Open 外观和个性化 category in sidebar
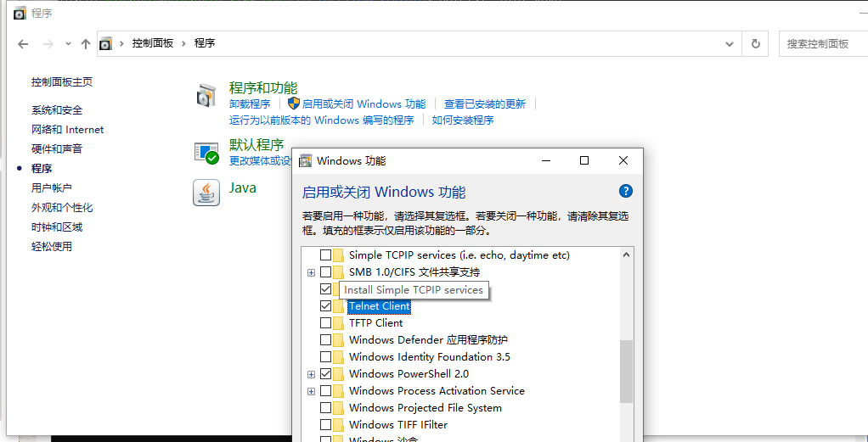Screen dimensions: 868x442 pyautogui.click(x=62, y=208)
